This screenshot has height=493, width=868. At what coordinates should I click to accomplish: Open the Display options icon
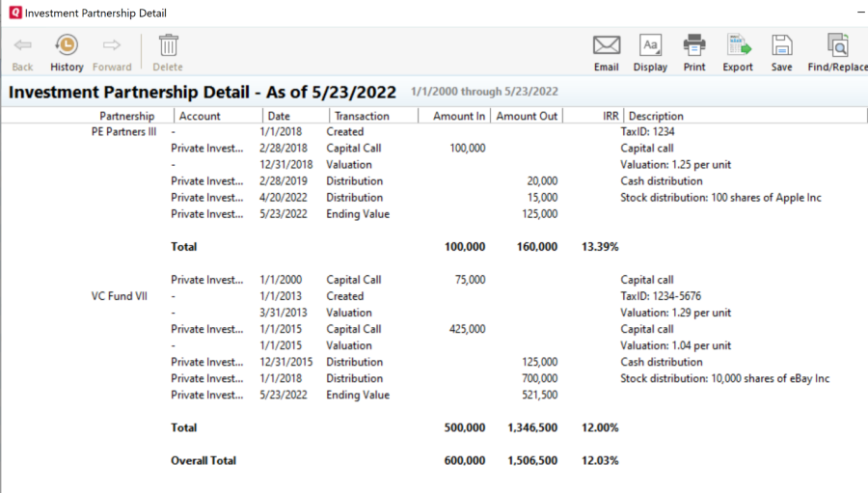point(650,45)
